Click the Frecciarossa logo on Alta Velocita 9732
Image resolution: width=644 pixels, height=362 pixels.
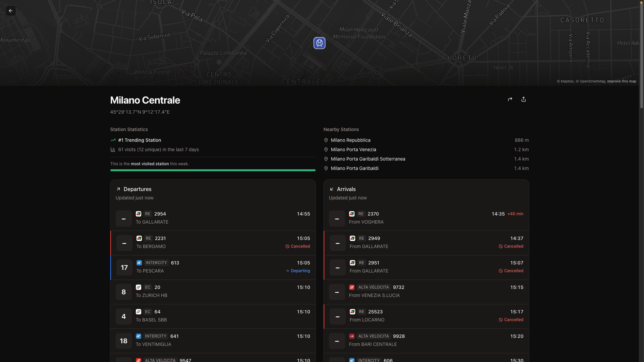click(x=353, y=287)
